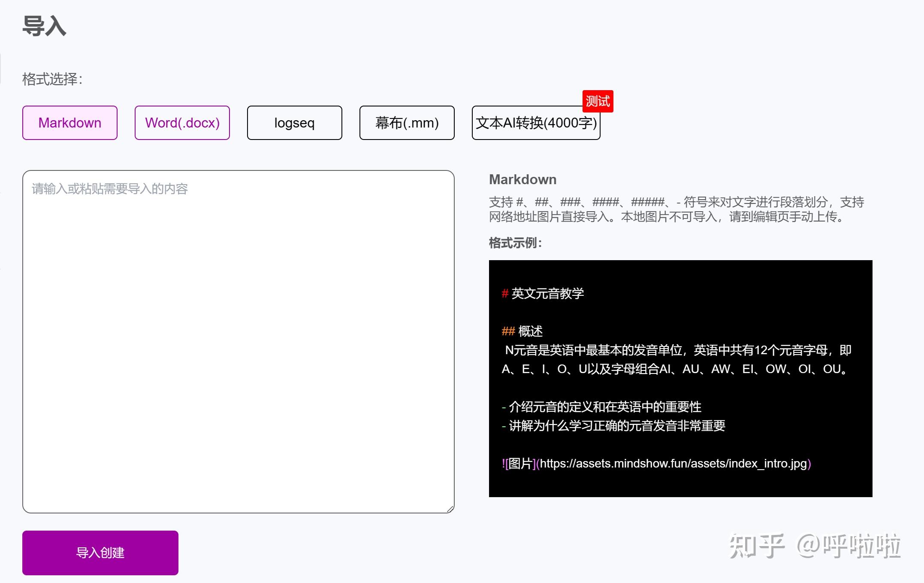Click the '讲解为什么学习正确的元音发音非常重要' line
Viewport: 924px width, 583px height.
(613, 426)
